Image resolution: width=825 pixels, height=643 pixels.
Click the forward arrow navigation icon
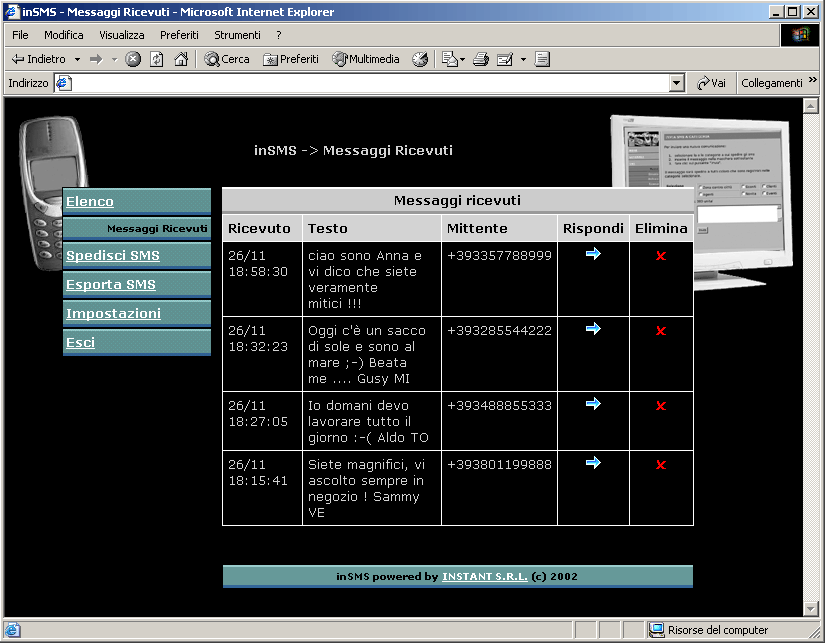point(96,59)
